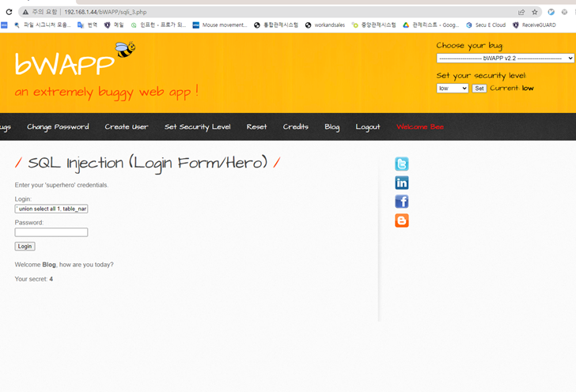Open the Blogger icon link
Image resolution: width=576 pixels, height=392 pixels.
401,220
